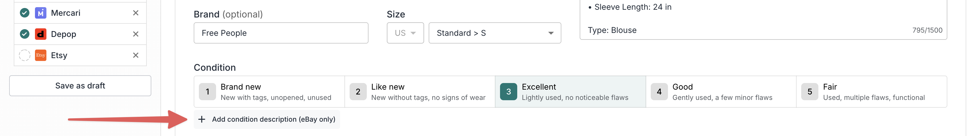Click the Save as draft button

[80, 86]
